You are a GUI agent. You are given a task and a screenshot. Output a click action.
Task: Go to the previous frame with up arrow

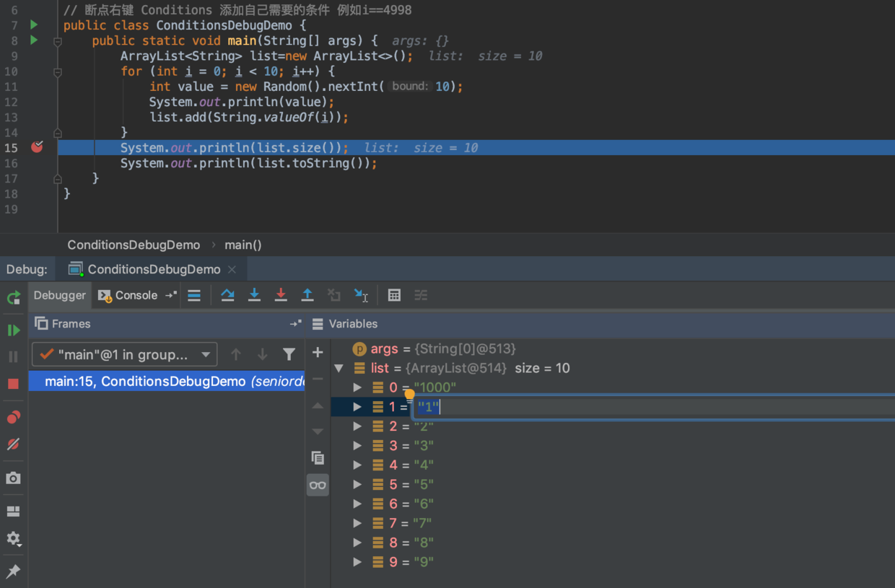(x=236, y=354)
